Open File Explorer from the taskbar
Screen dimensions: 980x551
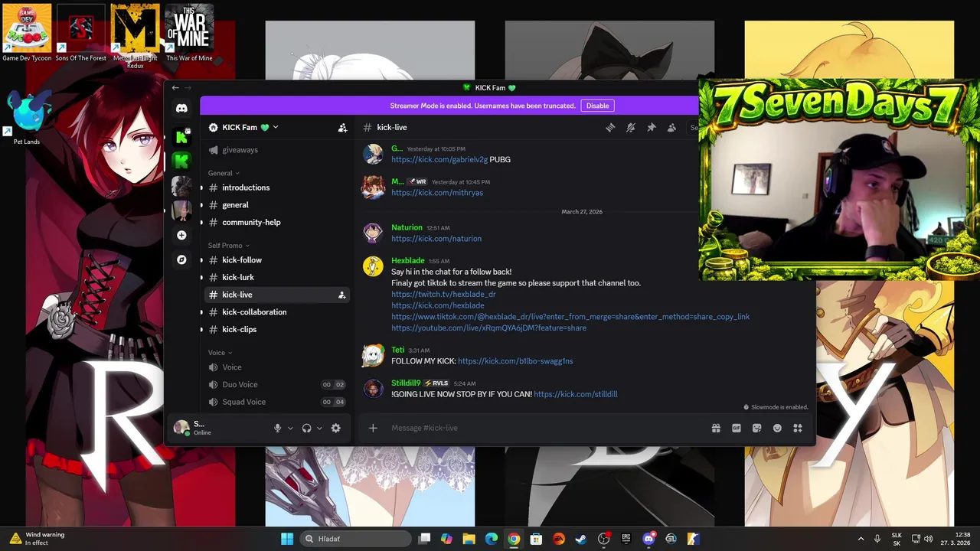pyautogui.click(x=469, y=539)
